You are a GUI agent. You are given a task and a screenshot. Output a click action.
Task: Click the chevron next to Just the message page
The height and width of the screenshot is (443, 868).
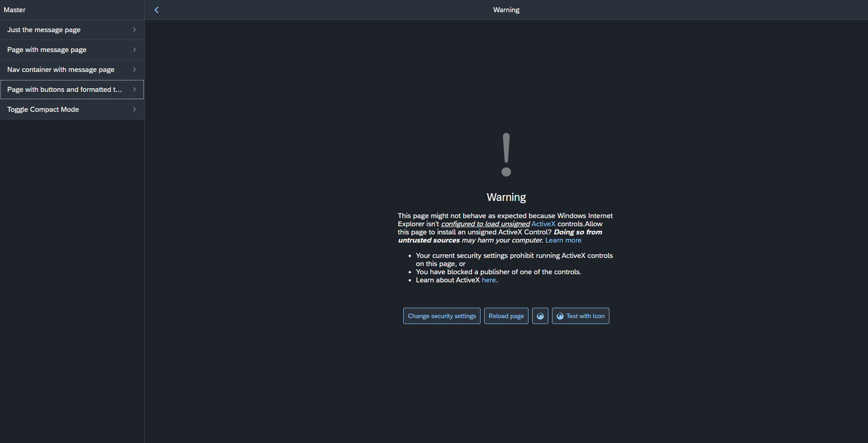(x=134, y=29)
